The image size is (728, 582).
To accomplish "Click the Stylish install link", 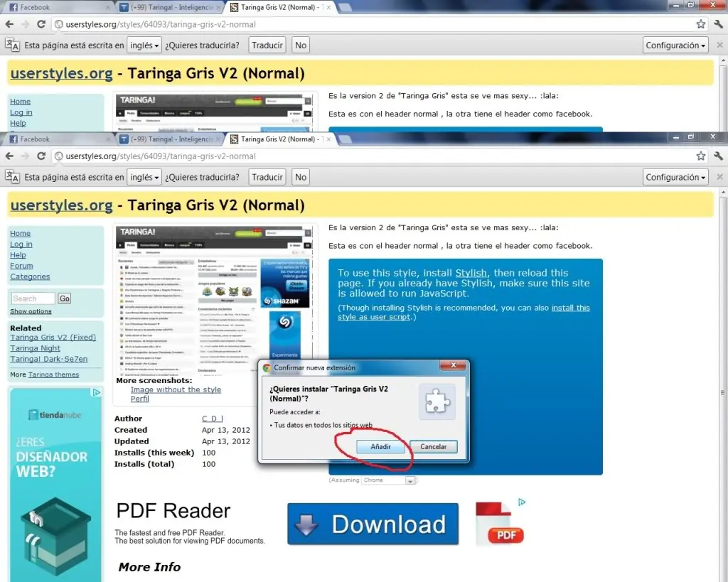I will tap(471, 273).
